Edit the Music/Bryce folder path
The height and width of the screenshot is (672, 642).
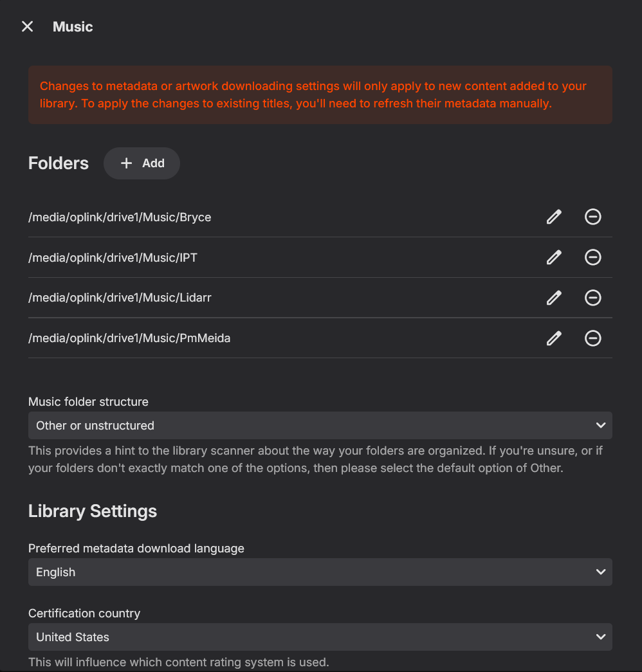554,217
